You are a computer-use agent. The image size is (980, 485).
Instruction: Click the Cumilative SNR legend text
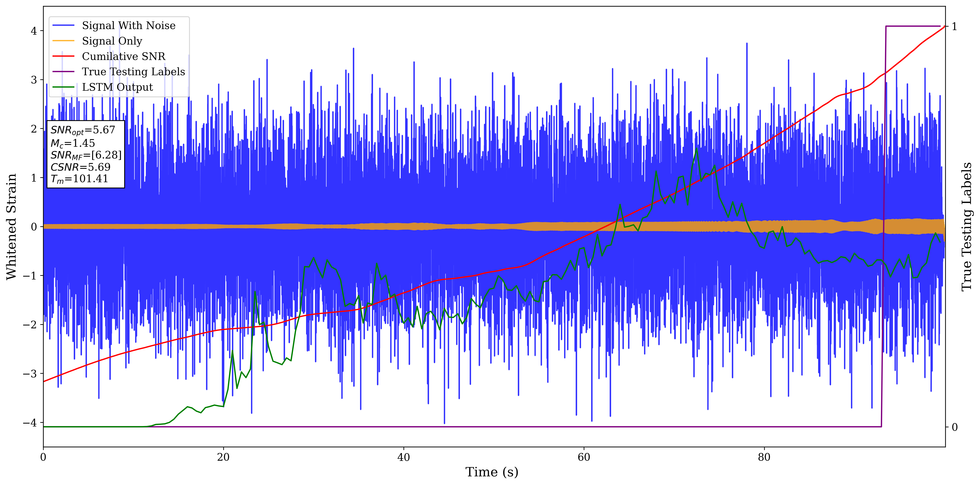(x=124, y=56)
